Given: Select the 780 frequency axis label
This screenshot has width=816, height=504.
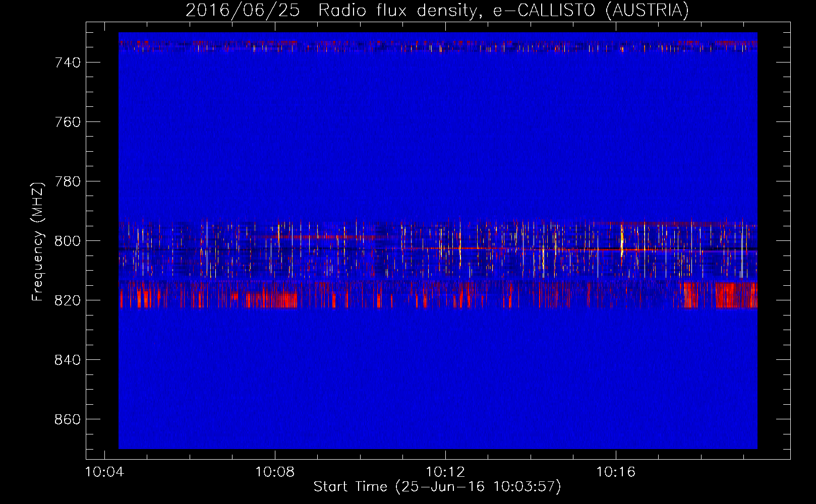Looking at the screenshot, I should coord(68,181).
